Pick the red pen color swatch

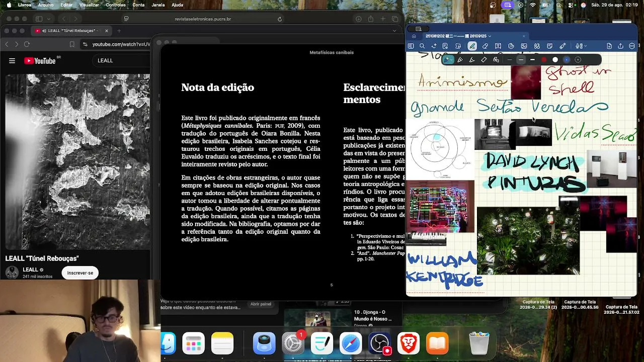[544, 60]
